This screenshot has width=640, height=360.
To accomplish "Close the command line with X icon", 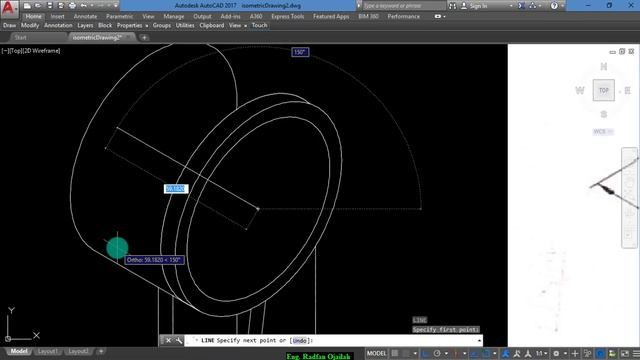I will point(168,340).
